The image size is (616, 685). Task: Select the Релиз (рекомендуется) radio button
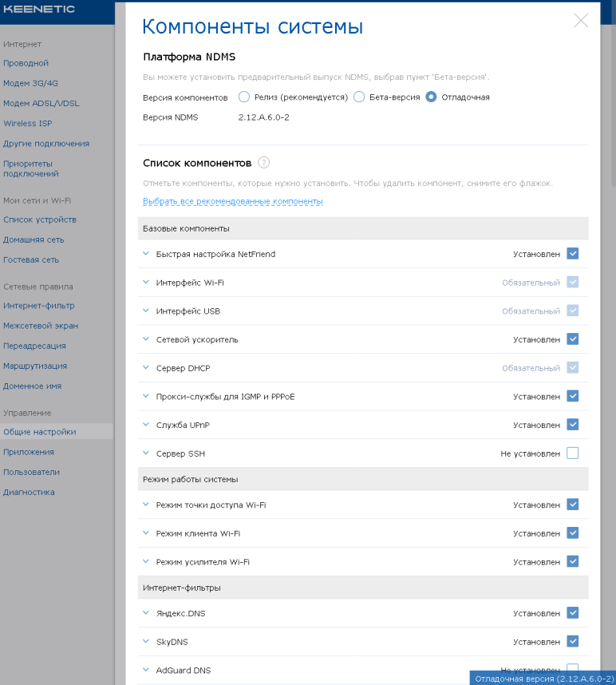[x=244, y=97]
